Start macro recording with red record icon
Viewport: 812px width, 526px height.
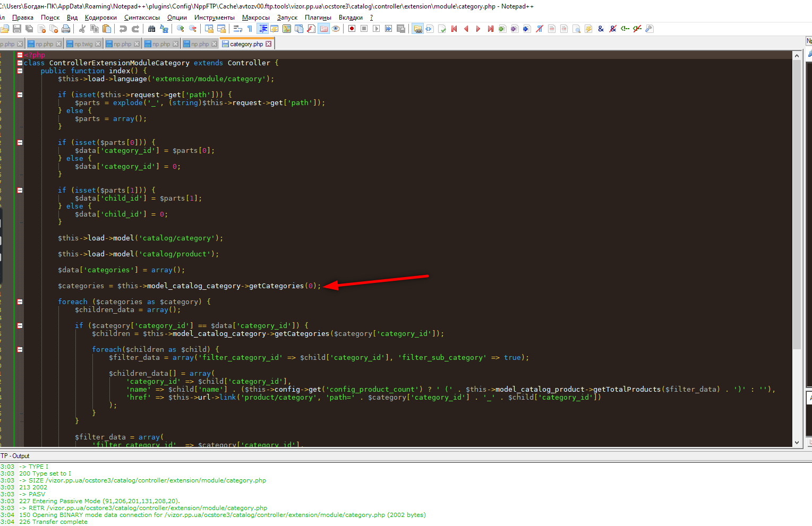pyautogui.click(x=352, y=29)
